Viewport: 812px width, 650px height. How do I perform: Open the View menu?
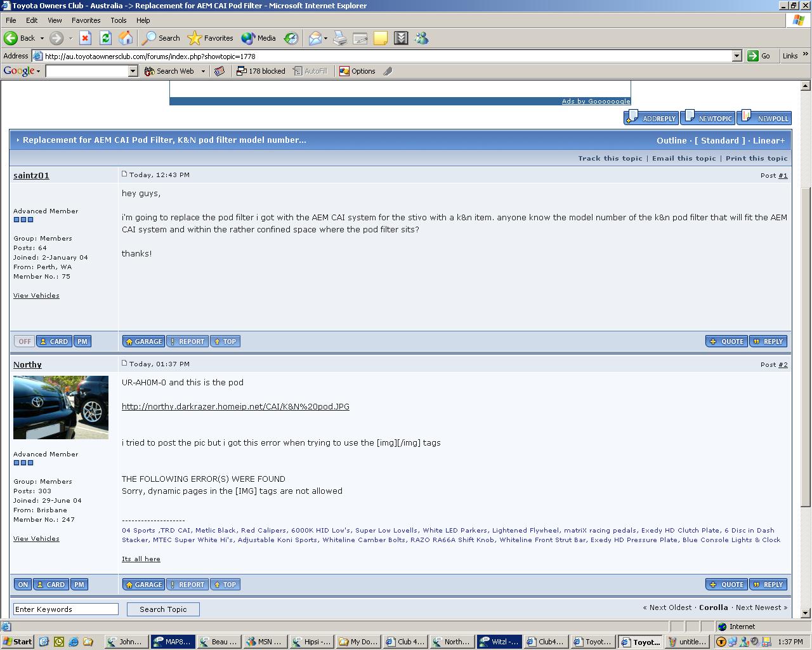click(x=55, y=20)
